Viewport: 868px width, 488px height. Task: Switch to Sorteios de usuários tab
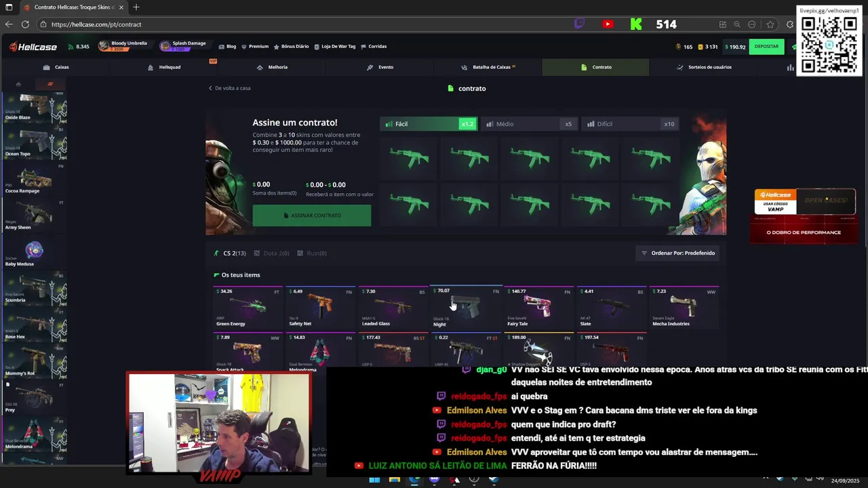pos(704,67)
